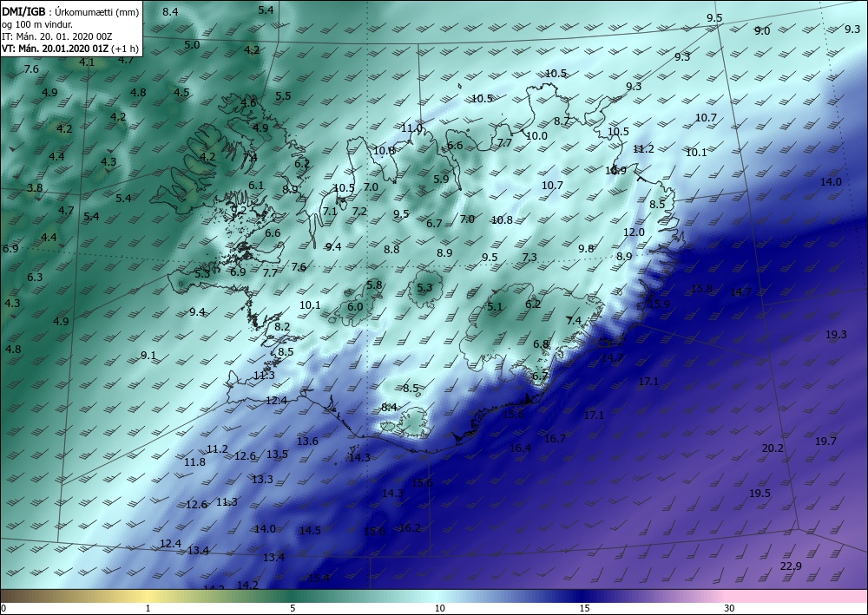Click the map value "16.4"

coord(520,448)
